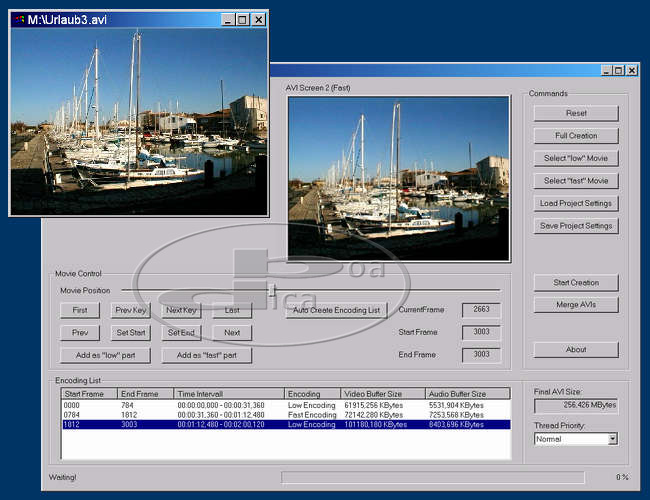Minimize the Urlaub3.avi preview window
The height and width of the screenshot is (500, 650).
pos(227,19)
